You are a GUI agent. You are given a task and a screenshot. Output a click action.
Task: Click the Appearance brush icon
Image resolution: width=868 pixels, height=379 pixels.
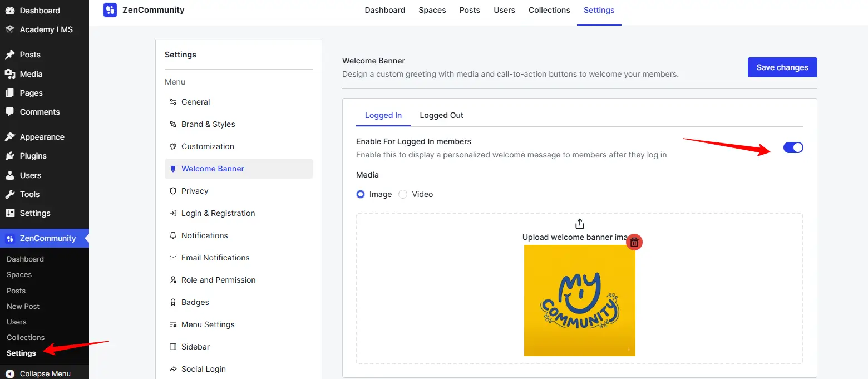click(x=10, y=137)
